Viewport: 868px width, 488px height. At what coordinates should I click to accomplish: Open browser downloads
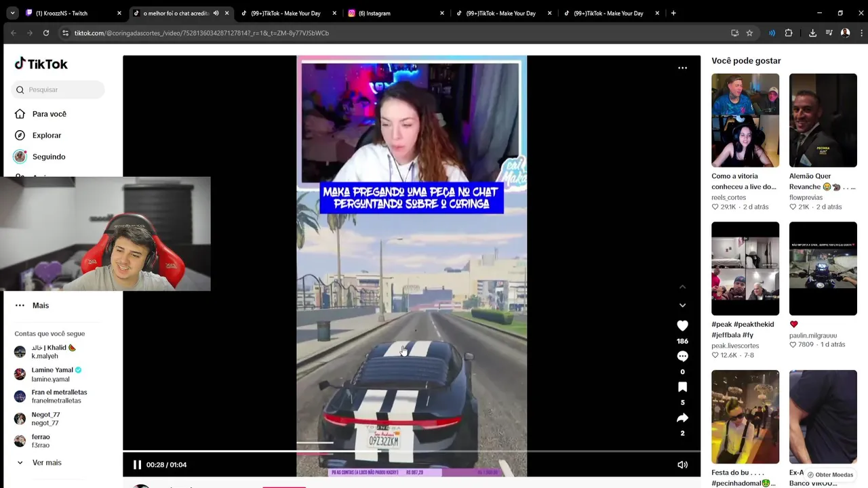(x=812, y=33)
